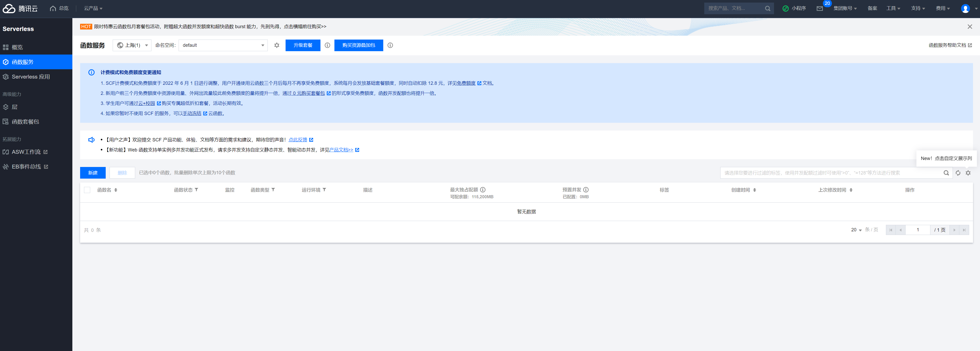Click info icon beside 预置并发
The height and width of the screenshot is (351, 980).
586,190
